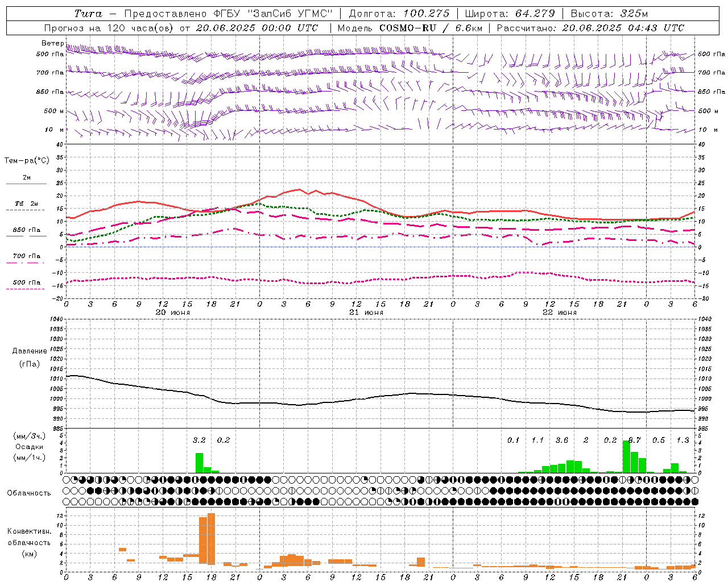Click the '21 июня' date label
The image size is (728, 582).
point(366,313)
